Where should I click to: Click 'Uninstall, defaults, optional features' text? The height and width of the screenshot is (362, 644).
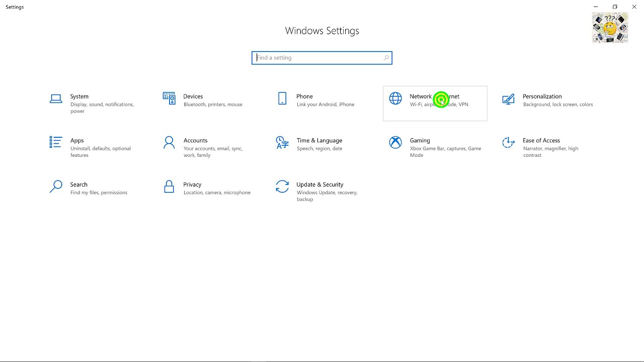101,152
